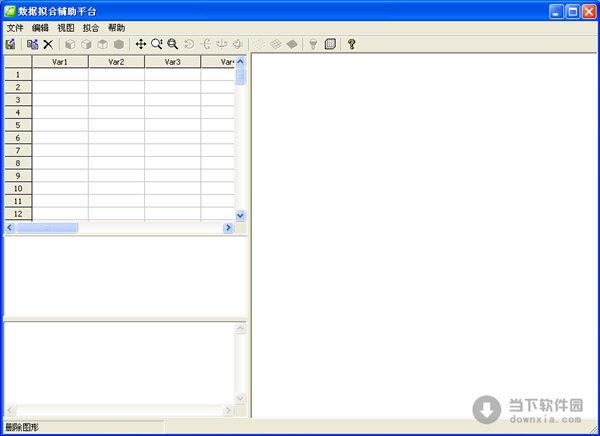Screen dimensions: 600x436
Task: Toggle the light bulb lighting icon
Action: click(313, 44)
